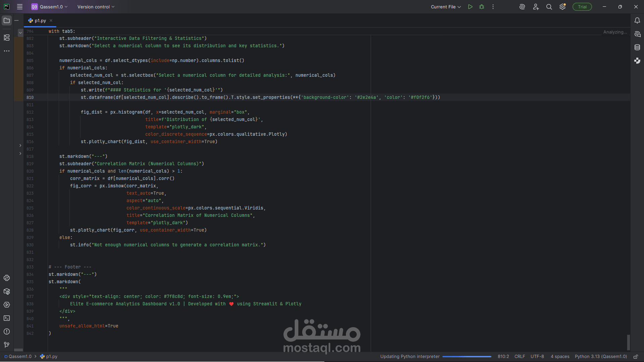This screenshot has height=362, width=644.
Task: Close the p1.py tab
Action: tap(51, 20)
